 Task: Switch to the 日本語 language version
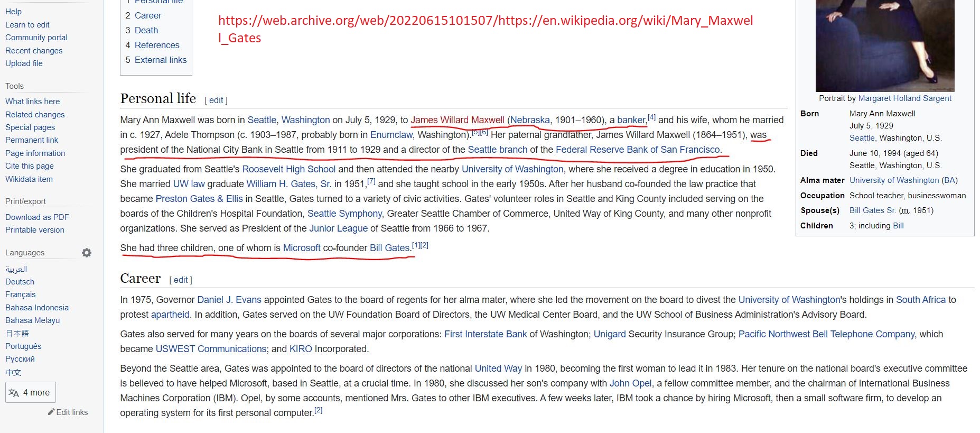pos(17,333)
